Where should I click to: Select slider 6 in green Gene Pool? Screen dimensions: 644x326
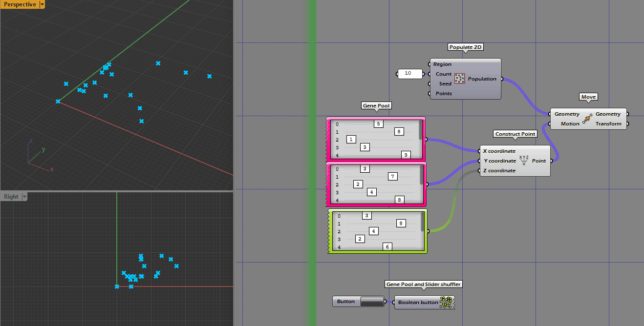[x=387, y=247]
